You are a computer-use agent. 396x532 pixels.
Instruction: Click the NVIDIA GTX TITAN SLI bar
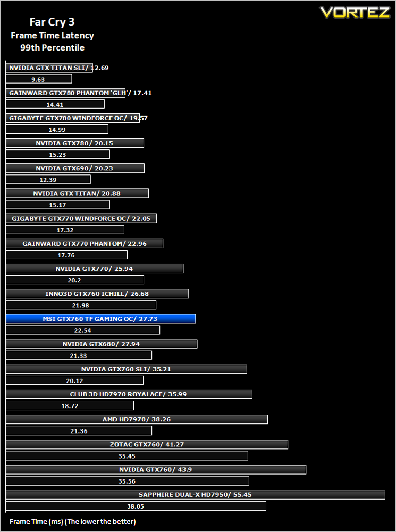point(49,68)
